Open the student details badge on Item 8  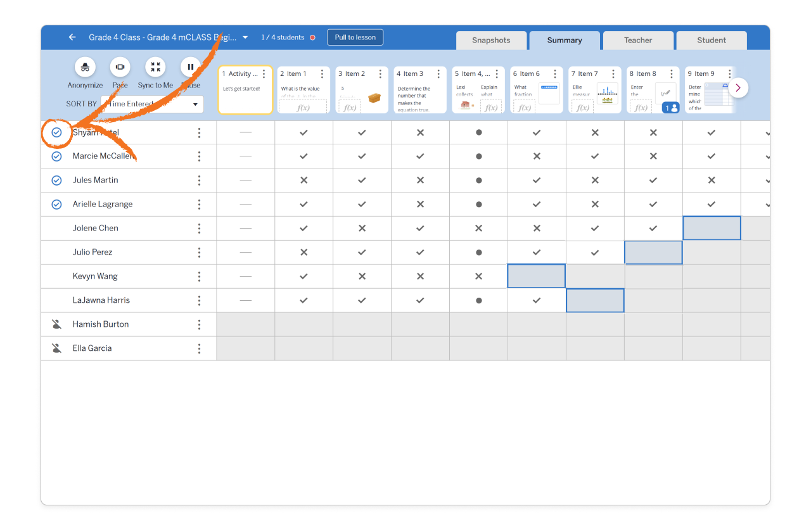click(x=670, y=108)
